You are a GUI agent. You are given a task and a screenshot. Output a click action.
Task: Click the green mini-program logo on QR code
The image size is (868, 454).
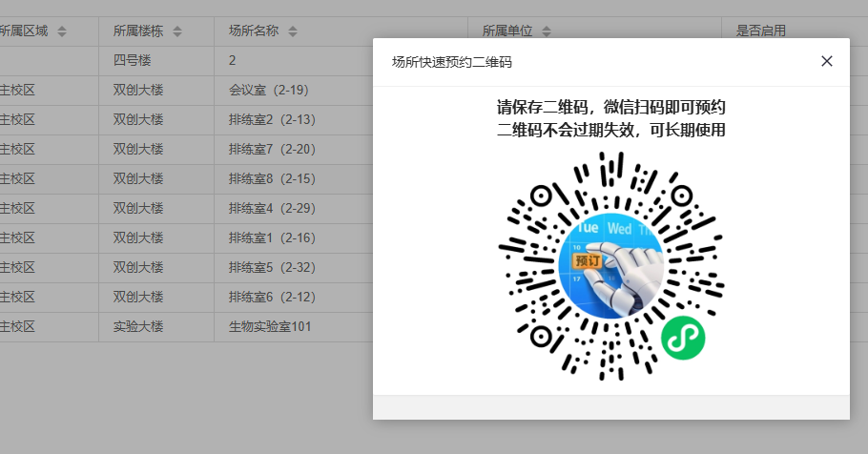point(682,338)
